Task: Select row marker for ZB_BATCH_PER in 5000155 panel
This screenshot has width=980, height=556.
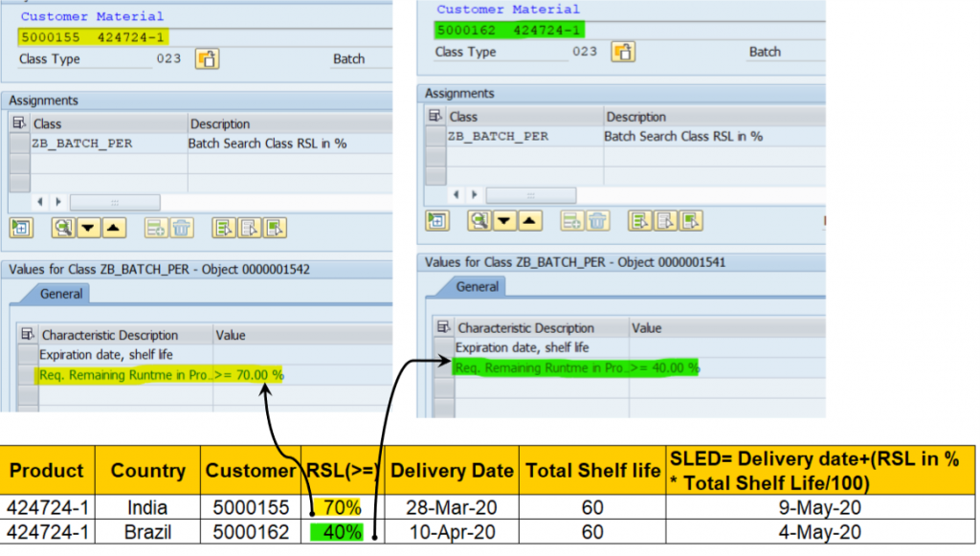Action: pyautogui.click(x=19, y=143)
